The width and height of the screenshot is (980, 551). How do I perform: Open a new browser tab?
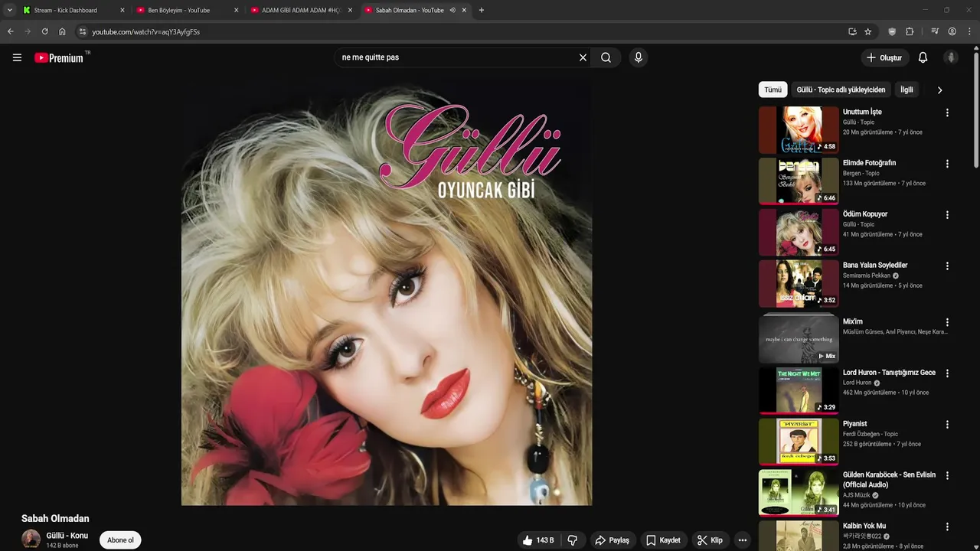pyautogui.click(x=482, y=10)
